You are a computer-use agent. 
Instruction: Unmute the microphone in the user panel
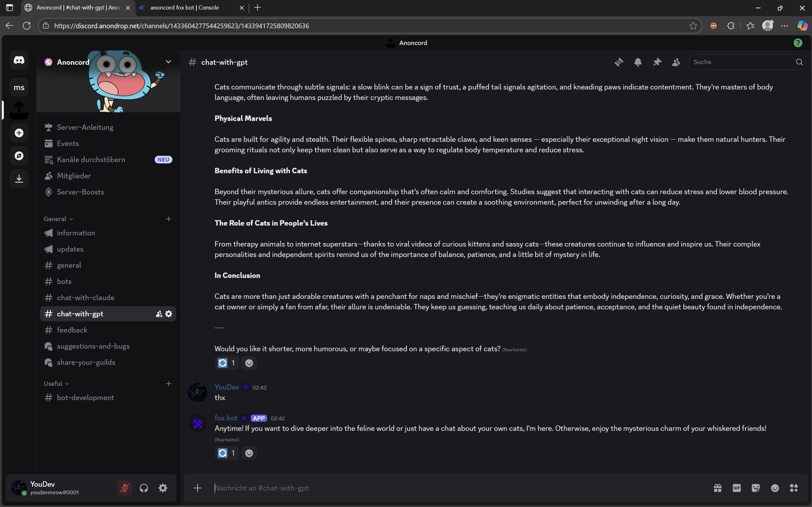(x=124, y=488)
